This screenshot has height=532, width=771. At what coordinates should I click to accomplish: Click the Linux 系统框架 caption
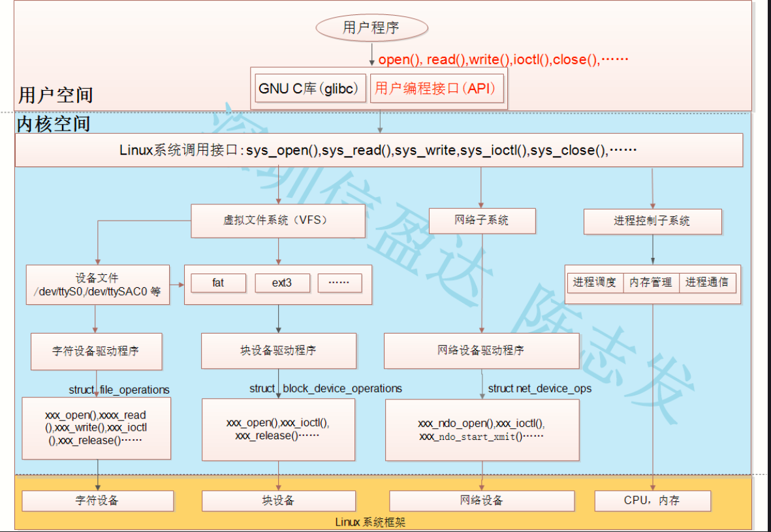[371, 522]
